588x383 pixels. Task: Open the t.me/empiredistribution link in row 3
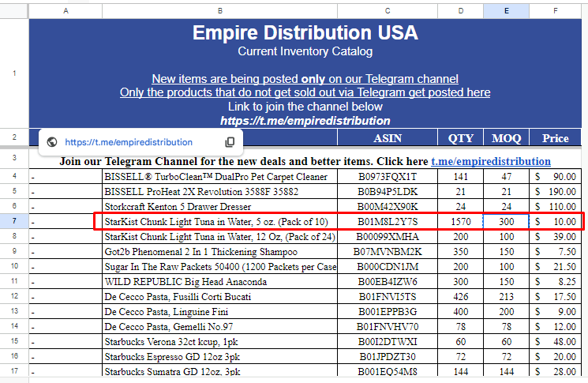pyautogui.click(x=491, y=161)
